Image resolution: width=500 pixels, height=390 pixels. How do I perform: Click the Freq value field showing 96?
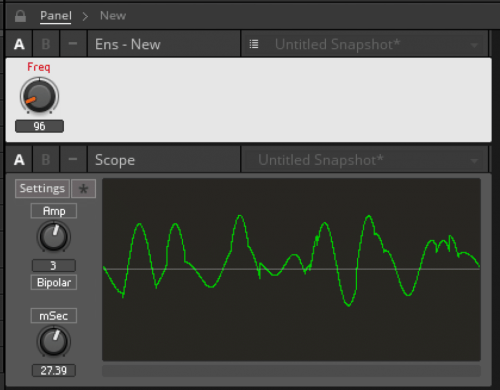[x=39, y=126]
